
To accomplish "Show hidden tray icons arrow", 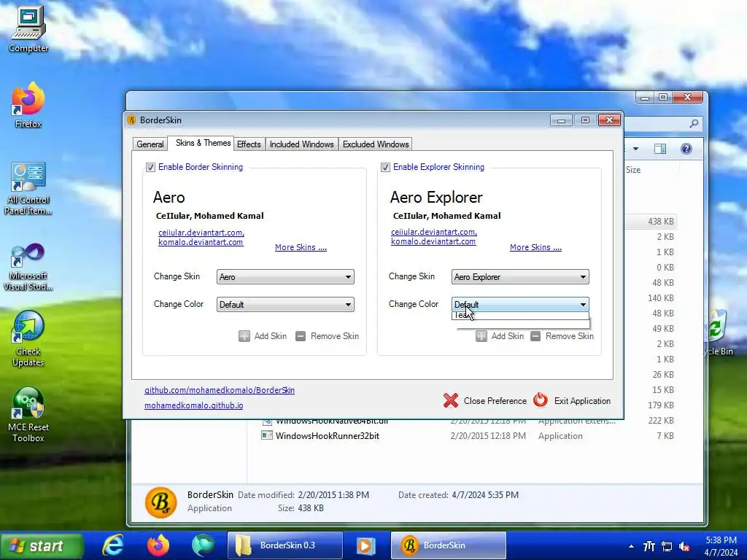I will [x=631, y=546].
